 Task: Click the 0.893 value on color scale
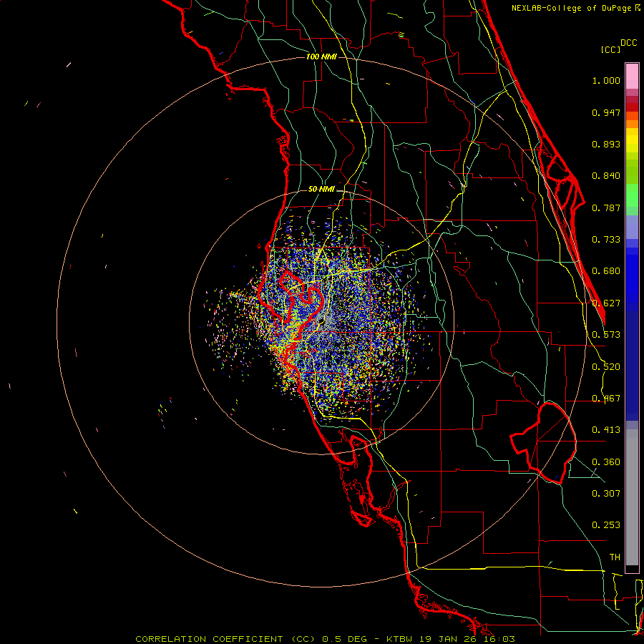coord(606,144)
